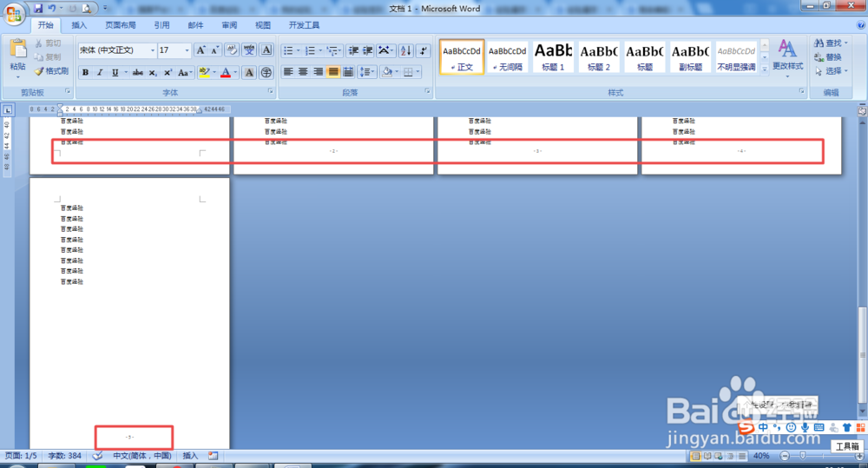This screenshot has width=868, height=468.
Task: Toggle Justify alignment
Action: [333, 72]
